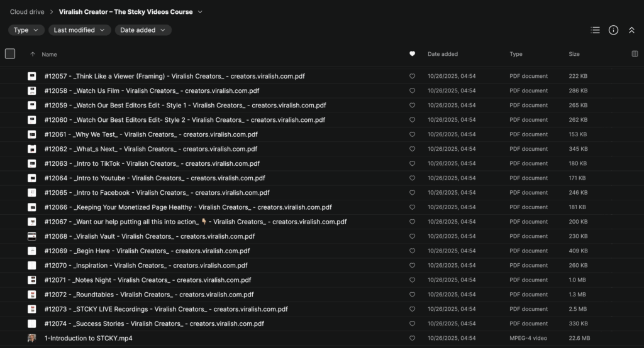
Task: Click sort arrow next to Name column
Action: point(33,54)
